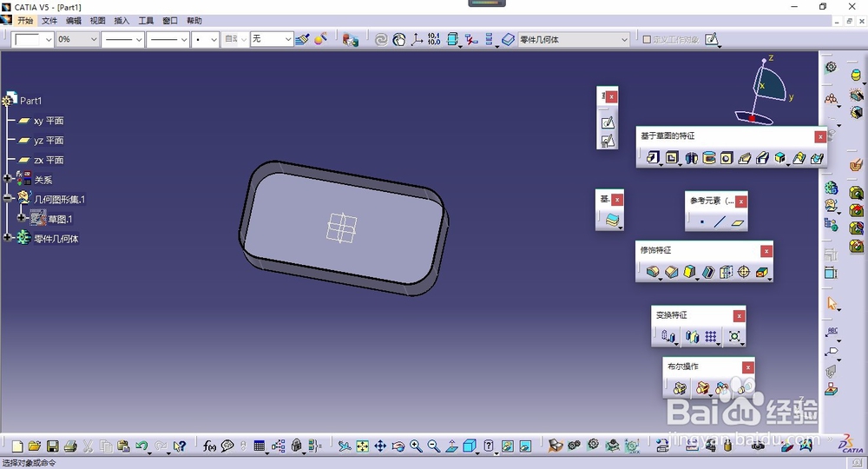Click the Zoom Out magnifier icon
Viewport: 868px width, 469px height.
(x=433, y=446)
